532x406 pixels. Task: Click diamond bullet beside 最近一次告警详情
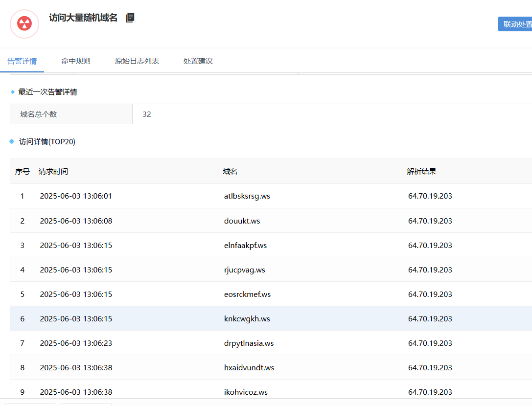pyautogui.click(x=12, y=91)
